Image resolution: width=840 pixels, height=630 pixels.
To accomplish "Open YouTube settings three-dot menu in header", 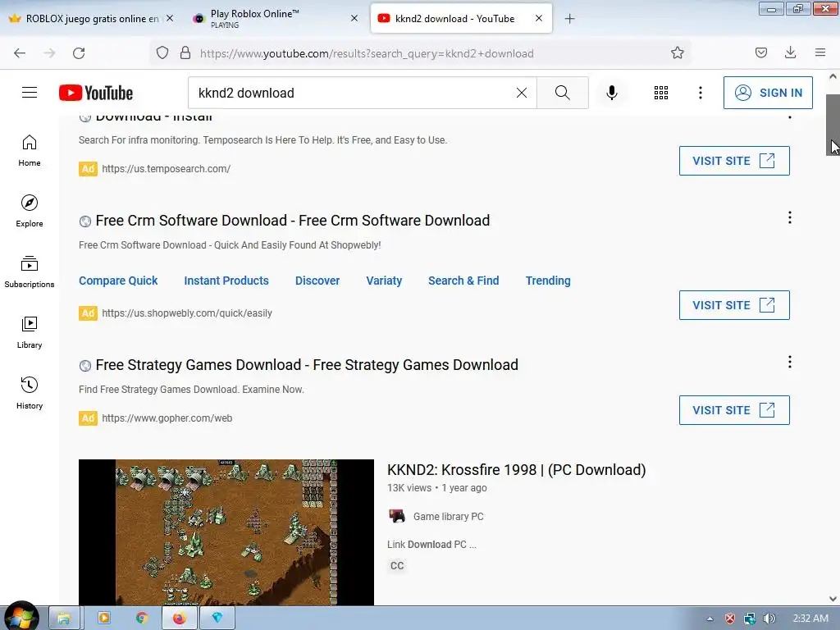I will [701, 93].
